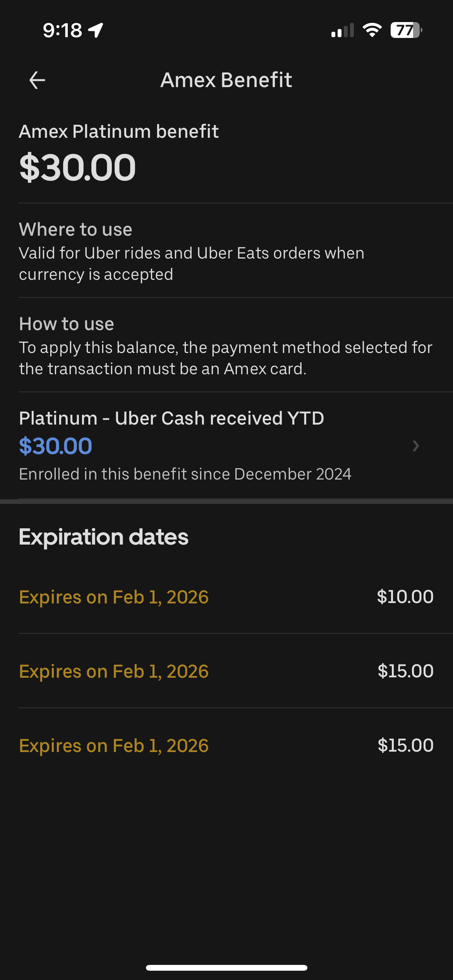Tap the Expiration dates heading
Image resolution: width=453 pixels, height=980 pixels.
[x=104, y=537]
